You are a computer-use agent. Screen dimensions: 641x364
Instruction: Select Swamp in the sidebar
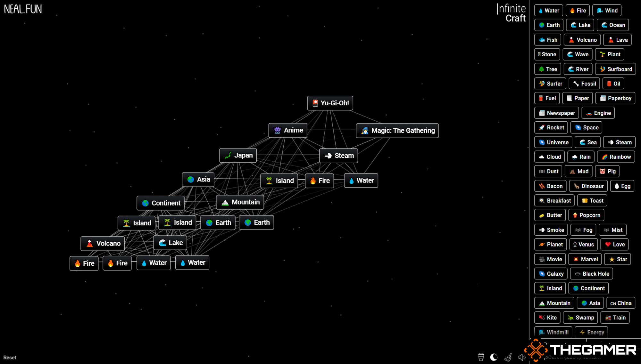[x=580, y=318]
